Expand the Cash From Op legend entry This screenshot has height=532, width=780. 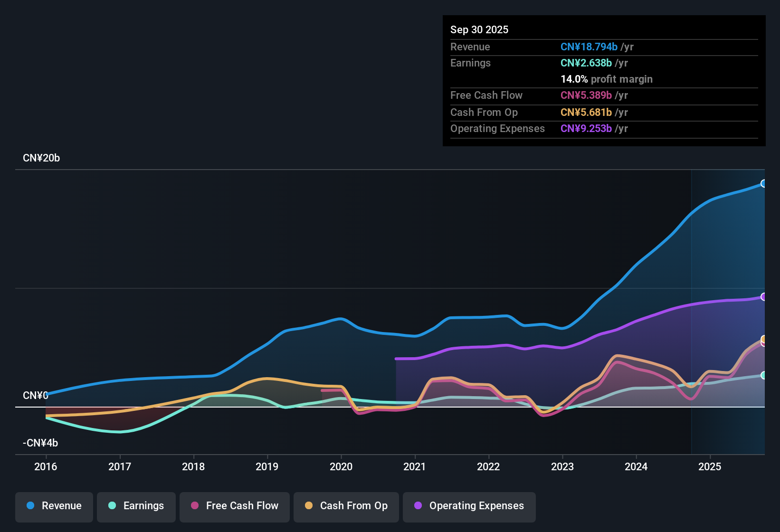[346, 506]
